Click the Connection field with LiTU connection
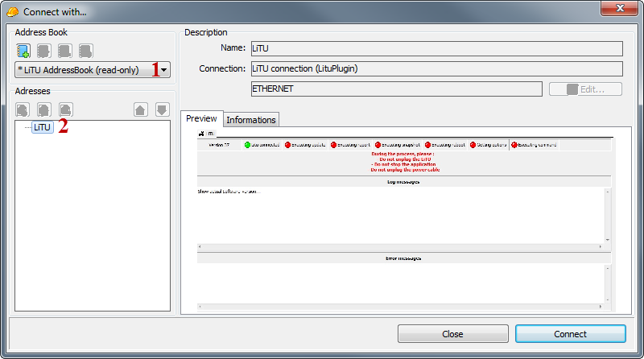 click(x=436, y=68)
